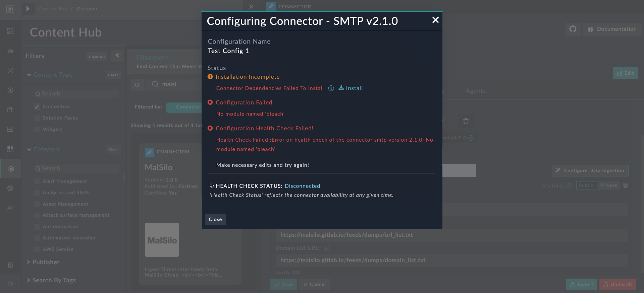The image size is (644, 293).
Task: Click the Disconnected health status text
Action: pos(302,186)
